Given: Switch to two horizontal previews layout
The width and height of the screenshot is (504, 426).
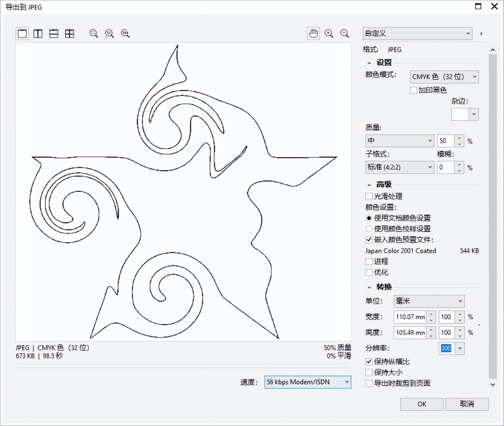Looking at the screenshot, I should pos(54,33).
